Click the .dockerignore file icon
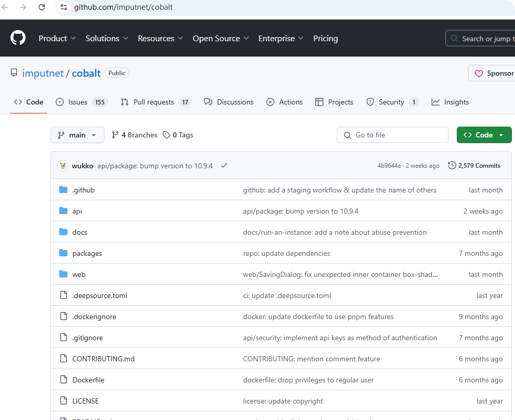Screen dimensions: 515x420 64,316
